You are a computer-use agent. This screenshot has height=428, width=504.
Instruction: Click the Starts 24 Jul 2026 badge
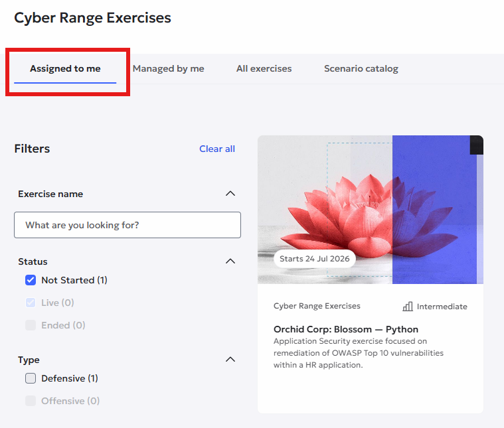[x=314, y=259]
